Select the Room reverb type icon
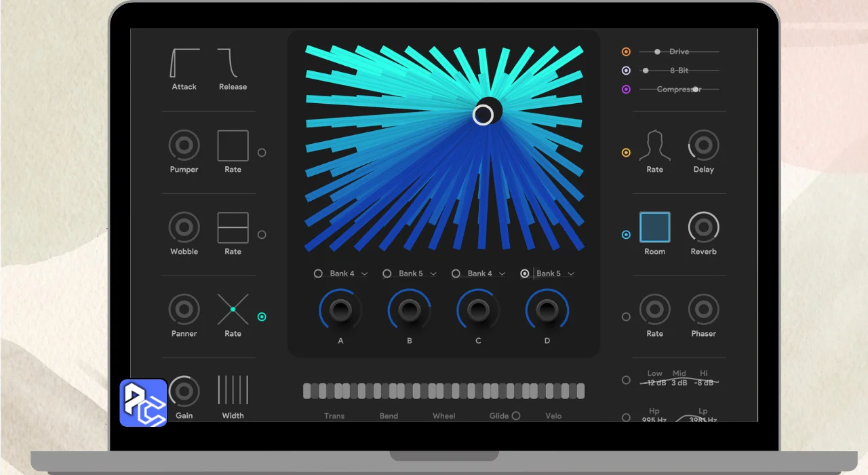The width and height of the screenshot is (868, 475). coord(654,227)
